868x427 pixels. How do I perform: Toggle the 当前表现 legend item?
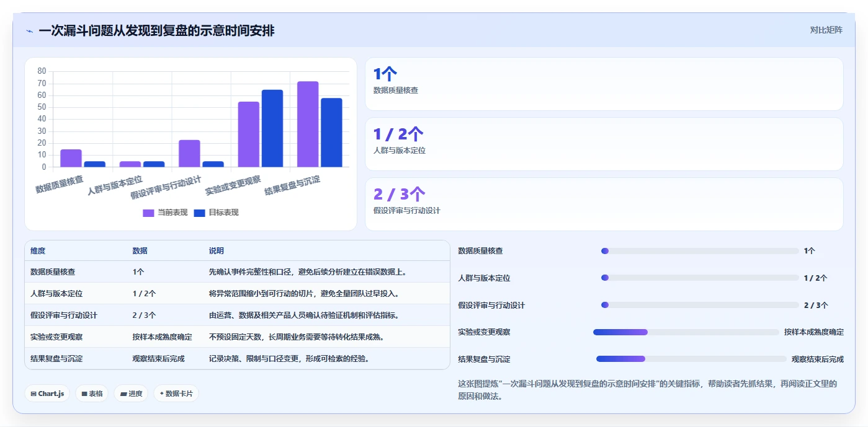165,213
